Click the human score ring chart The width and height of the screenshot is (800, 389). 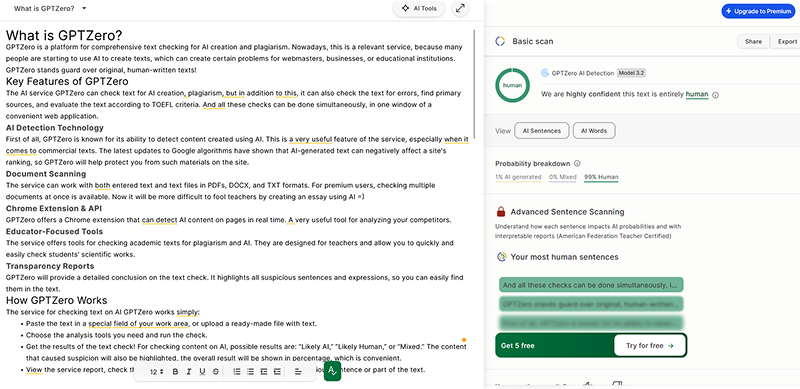pos(512,85)
